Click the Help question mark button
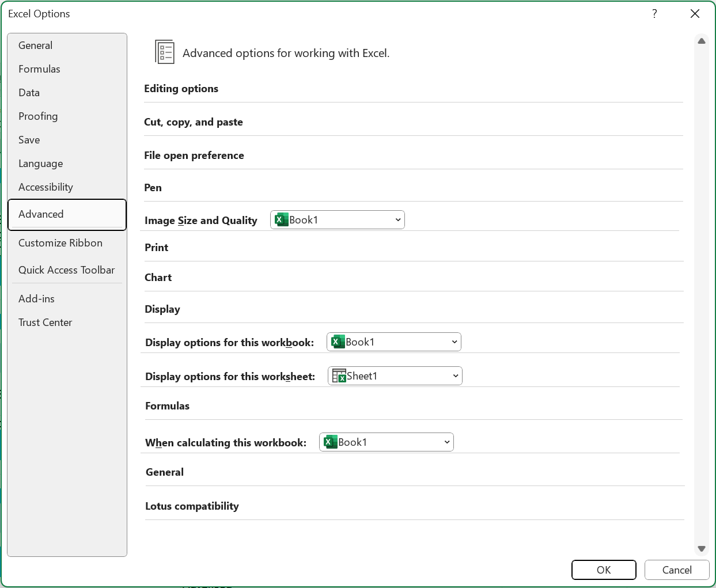Image resolution: width=716 pixels, height=588 pixels. [654, 14]
